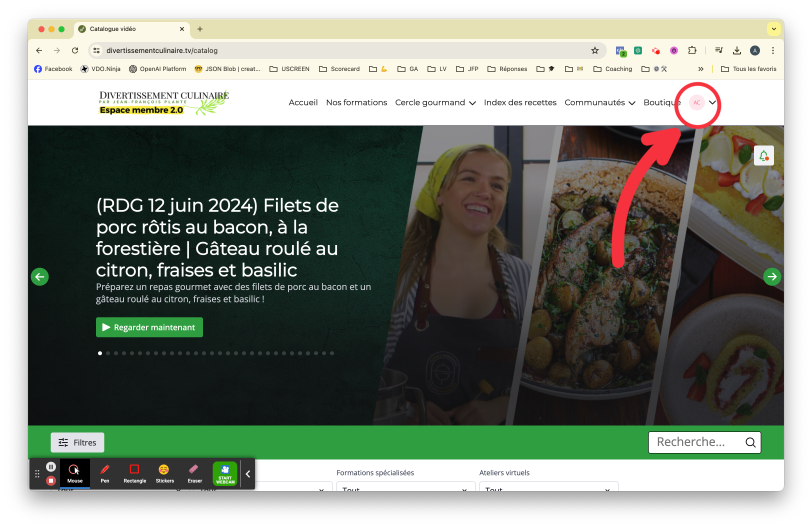Show hidden bookmarks with double chevron
The width and height of the screenshot is (812, 528).
point(701,69)
